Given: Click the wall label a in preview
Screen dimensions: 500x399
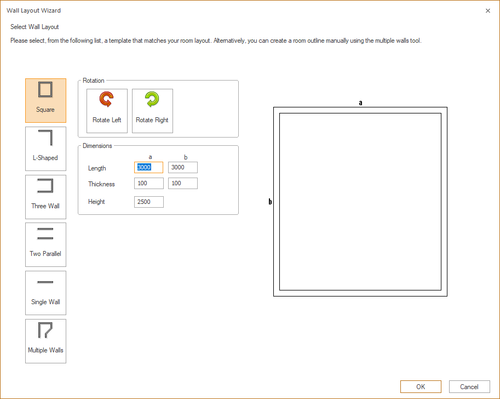Looking at the screenshot, I should pos(360,103).
